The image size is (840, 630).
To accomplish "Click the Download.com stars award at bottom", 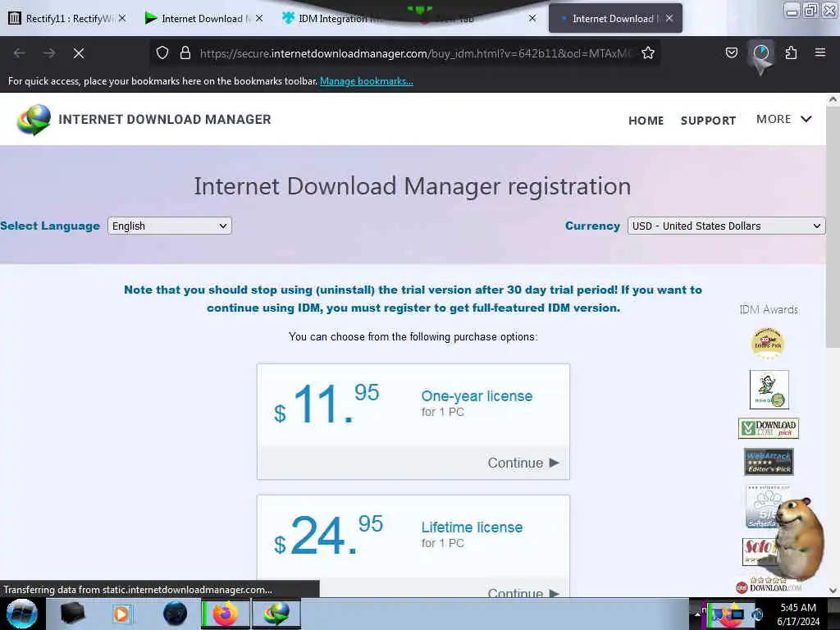I will [x=768, y=585].
